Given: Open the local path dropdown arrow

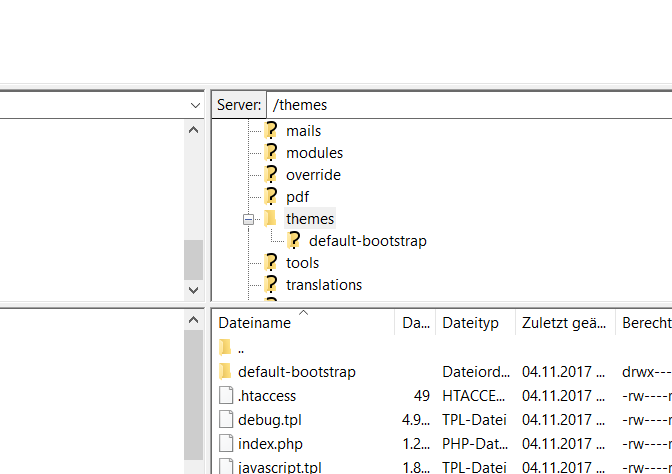Looking at the screenshot, I should [195, 105].
